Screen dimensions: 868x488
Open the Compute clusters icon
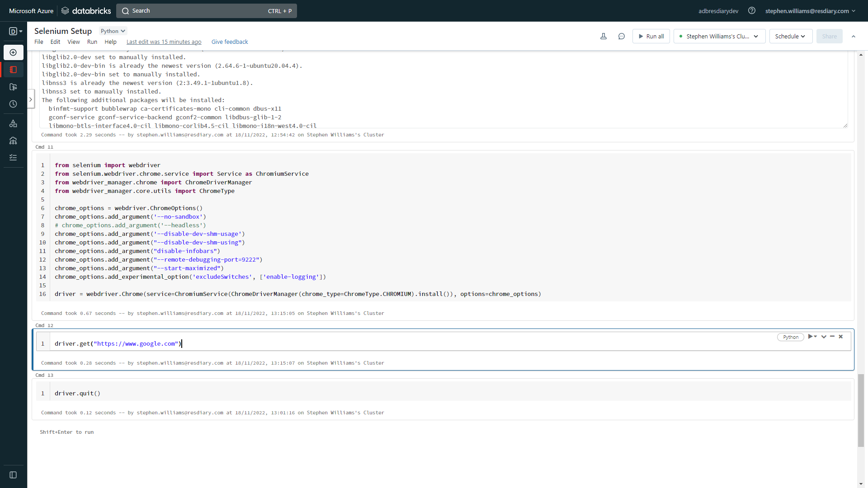pyautogui.click(x=13, y=141)
